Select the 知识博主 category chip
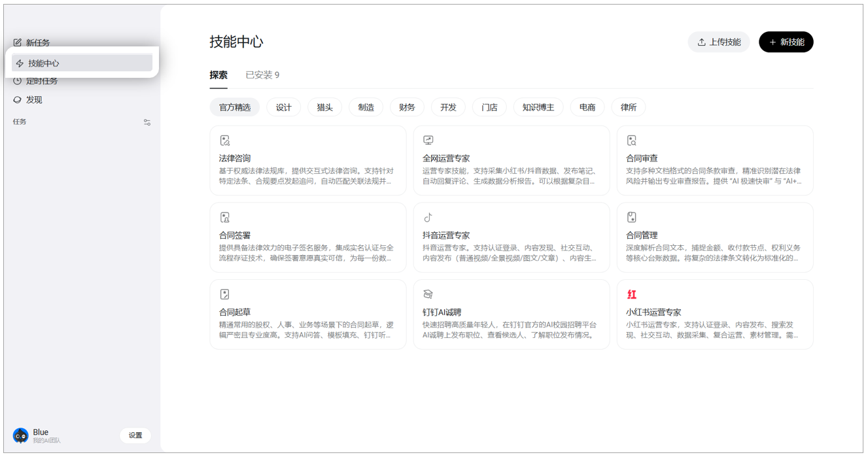 538,107
